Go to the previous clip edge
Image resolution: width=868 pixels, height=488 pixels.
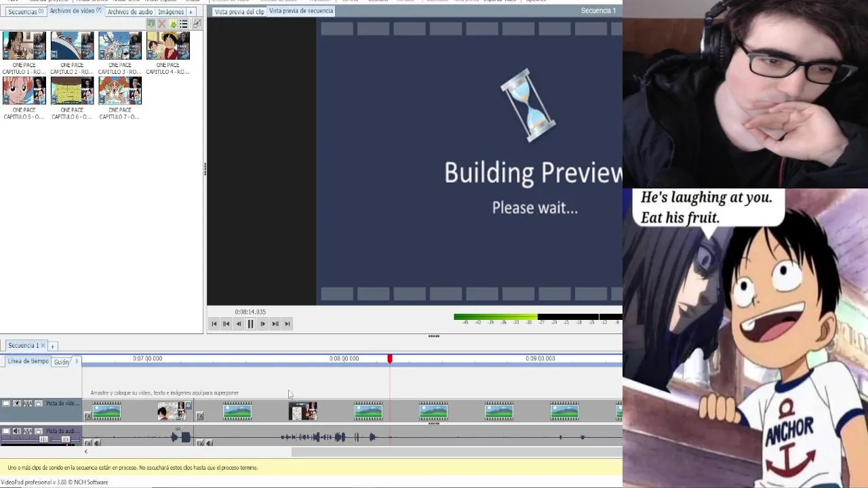226,324
